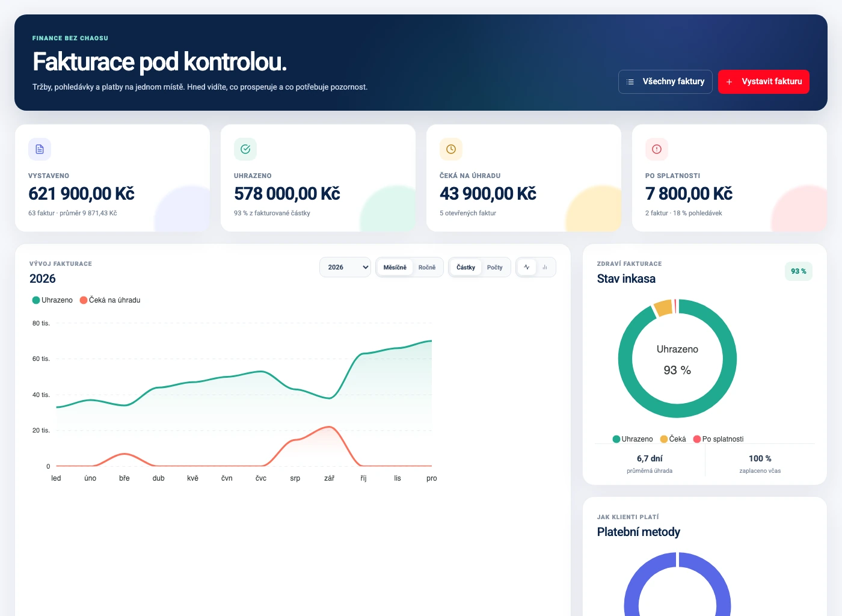
Task: Click the "Fakturace pod kontrolou." heading
Action: [159, 62]
